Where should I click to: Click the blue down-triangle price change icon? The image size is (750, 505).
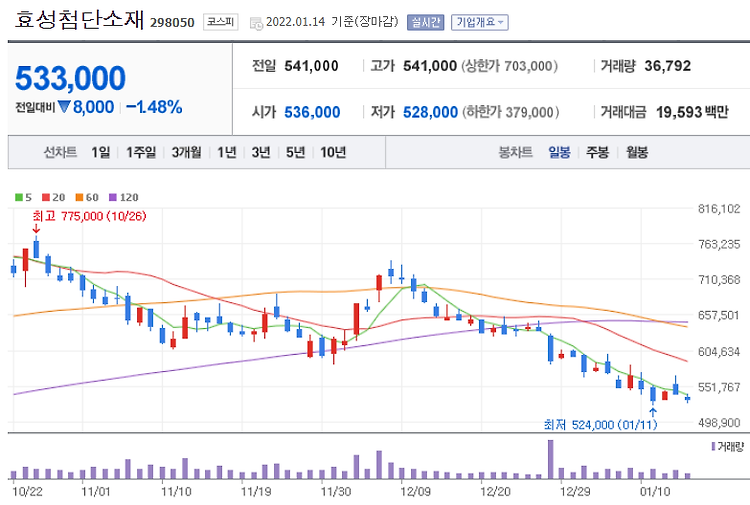tap(64, 107)
